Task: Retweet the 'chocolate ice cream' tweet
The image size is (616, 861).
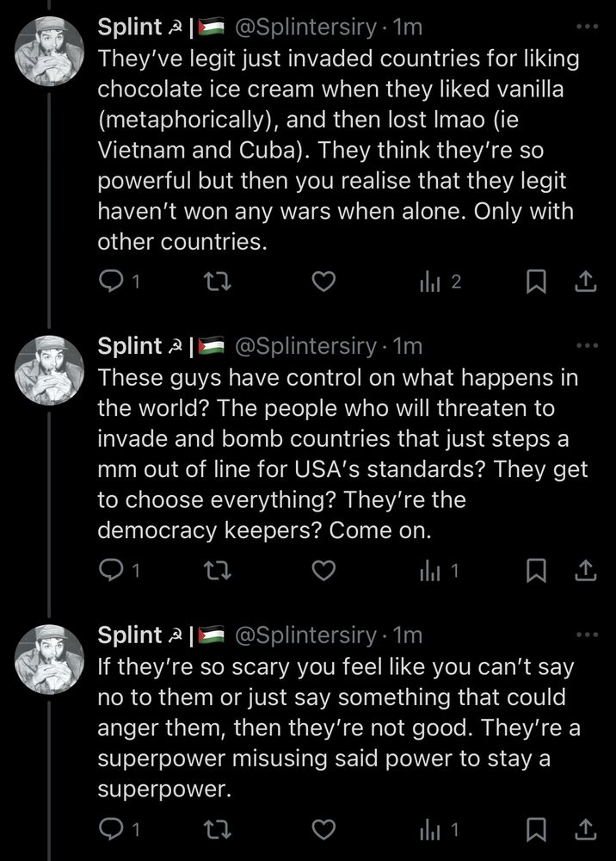Action: [219, 282]
